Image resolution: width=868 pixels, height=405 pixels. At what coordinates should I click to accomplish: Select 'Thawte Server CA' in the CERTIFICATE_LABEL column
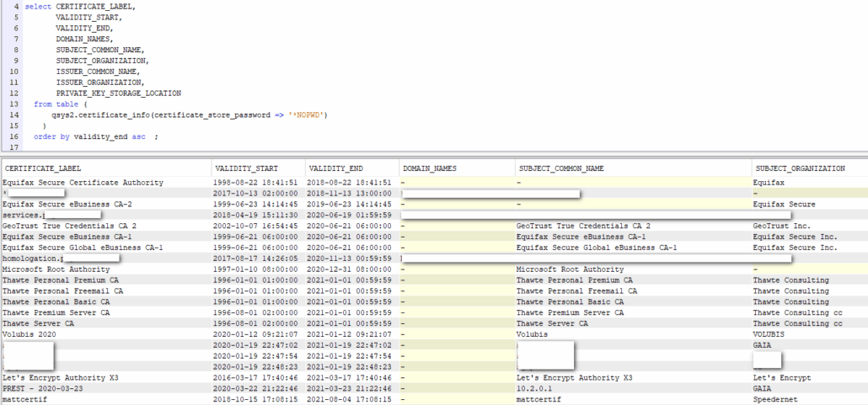(x=38, y=323)
